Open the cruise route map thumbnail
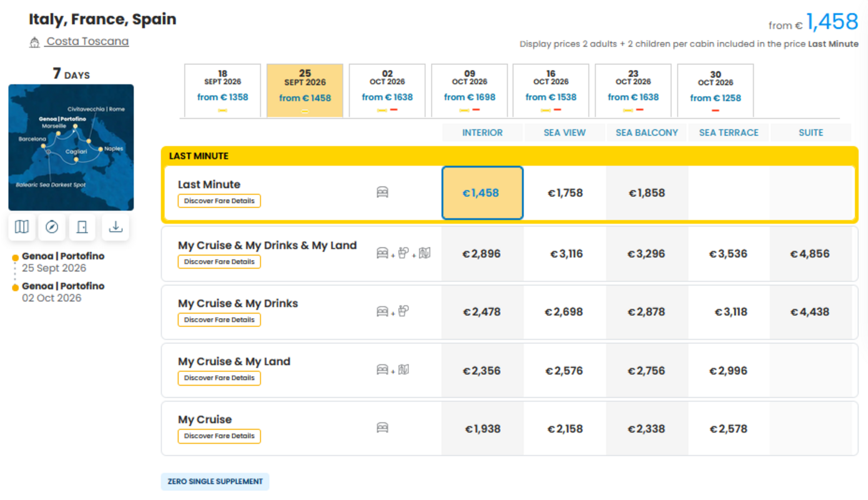 click(x=71, y=147)
